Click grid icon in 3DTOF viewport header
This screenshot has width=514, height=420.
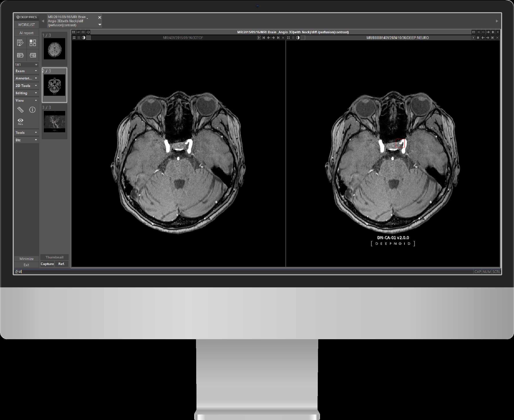click(x=74, y=38)
